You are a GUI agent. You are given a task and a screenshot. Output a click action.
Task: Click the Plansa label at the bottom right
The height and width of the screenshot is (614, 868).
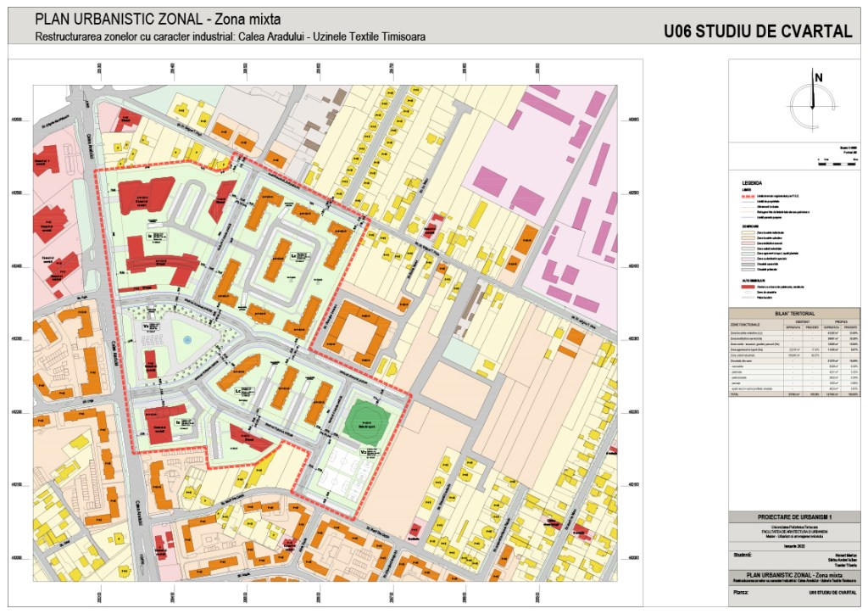click(741, 593)
